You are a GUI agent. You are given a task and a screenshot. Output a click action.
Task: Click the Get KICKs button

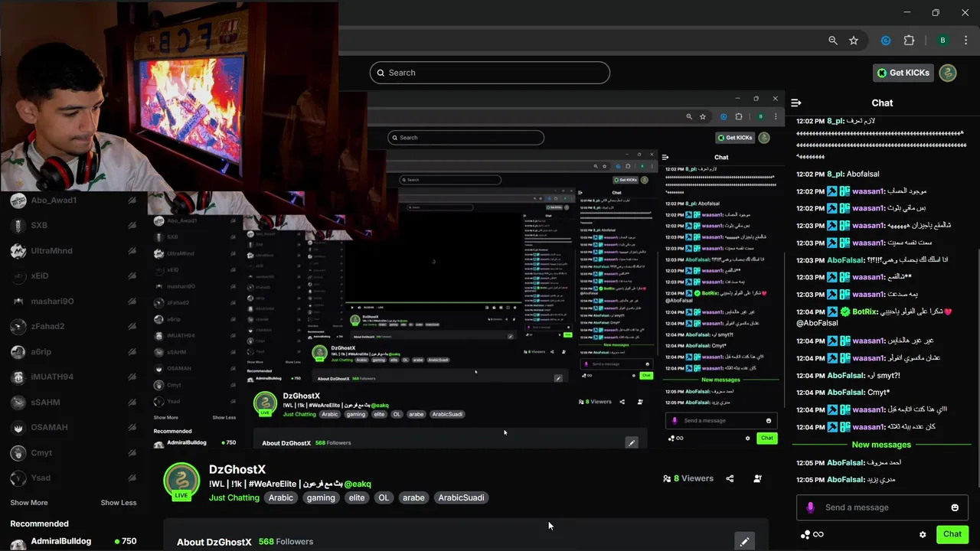pyautogui.click(x=903, y=73)
